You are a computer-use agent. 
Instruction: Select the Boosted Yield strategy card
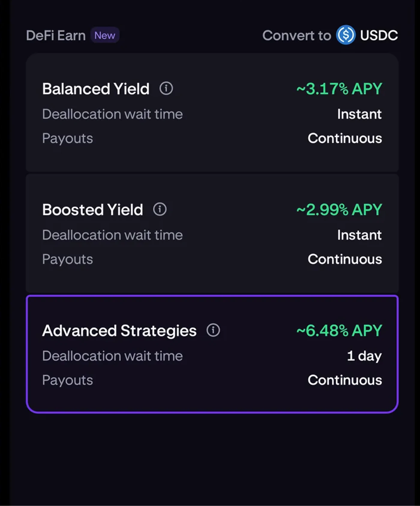point(212,233)
